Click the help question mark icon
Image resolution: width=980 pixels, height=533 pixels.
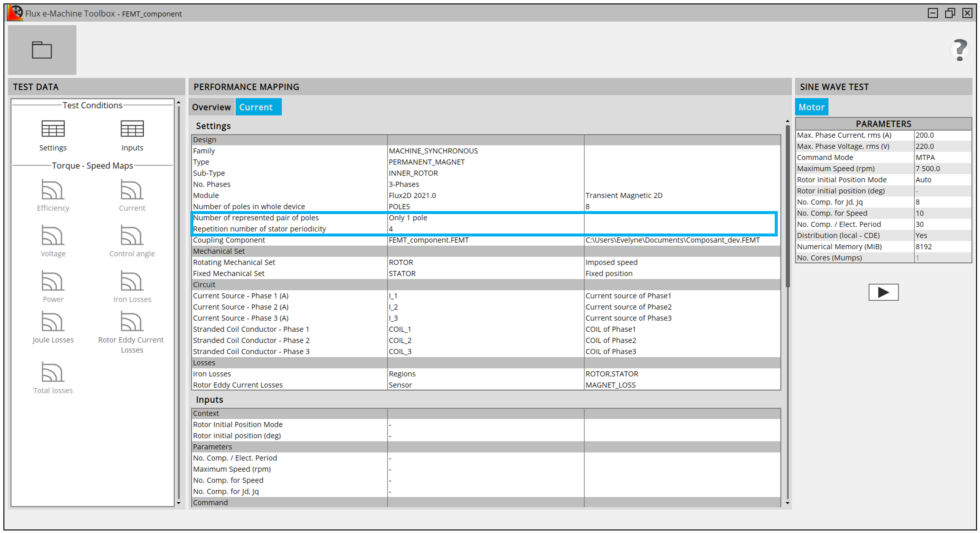960,50
